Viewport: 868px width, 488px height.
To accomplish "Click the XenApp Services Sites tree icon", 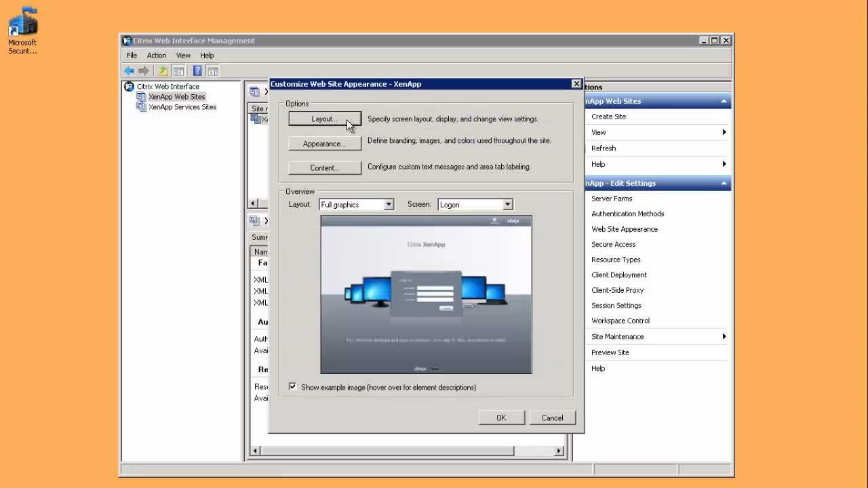I will (x=141, y=107).
